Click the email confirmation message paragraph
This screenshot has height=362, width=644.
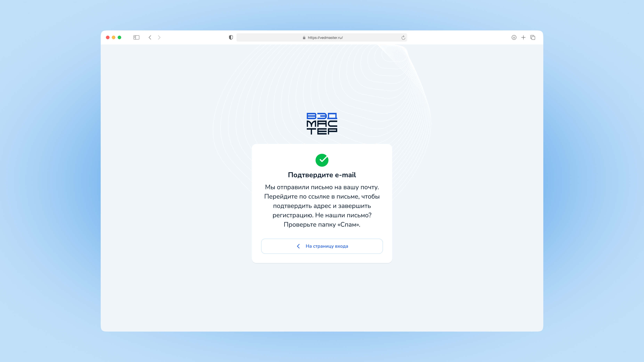coord(322,206)
